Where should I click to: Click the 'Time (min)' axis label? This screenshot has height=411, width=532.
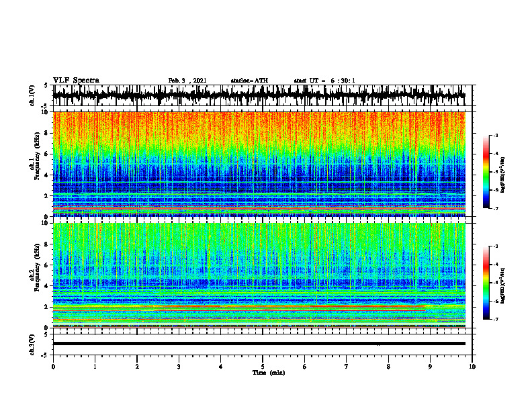click(269, 373)
